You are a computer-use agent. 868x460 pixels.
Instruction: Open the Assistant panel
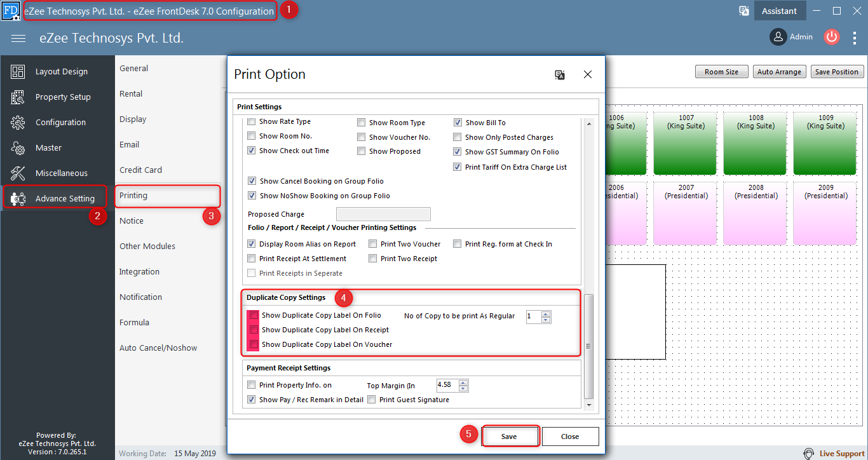point(780,11)
